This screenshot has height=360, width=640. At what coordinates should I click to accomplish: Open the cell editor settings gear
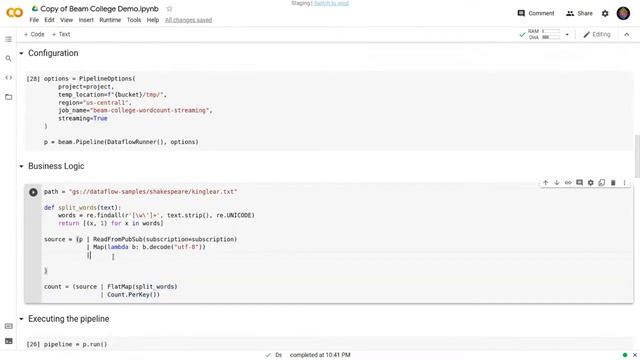tap(591, 183)
